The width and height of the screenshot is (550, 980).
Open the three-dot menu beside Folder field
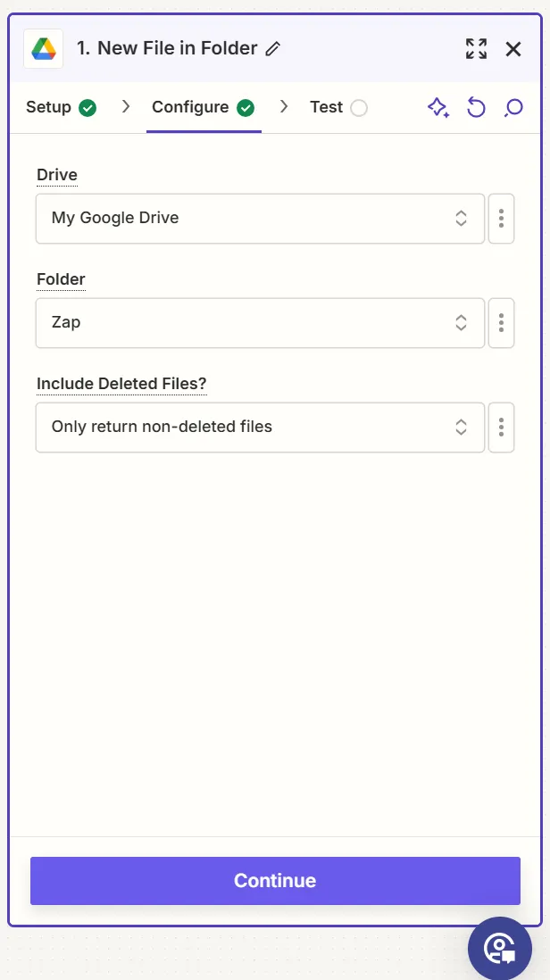[x=502, y=323]
